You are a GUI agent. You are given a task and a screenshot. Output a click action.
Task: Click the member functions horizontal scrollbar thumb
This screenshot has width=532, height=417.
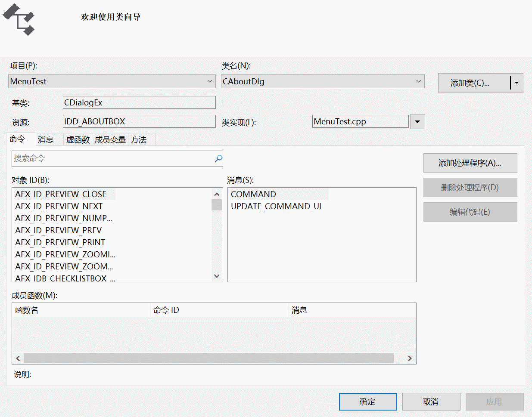click(x=208, y=358)
